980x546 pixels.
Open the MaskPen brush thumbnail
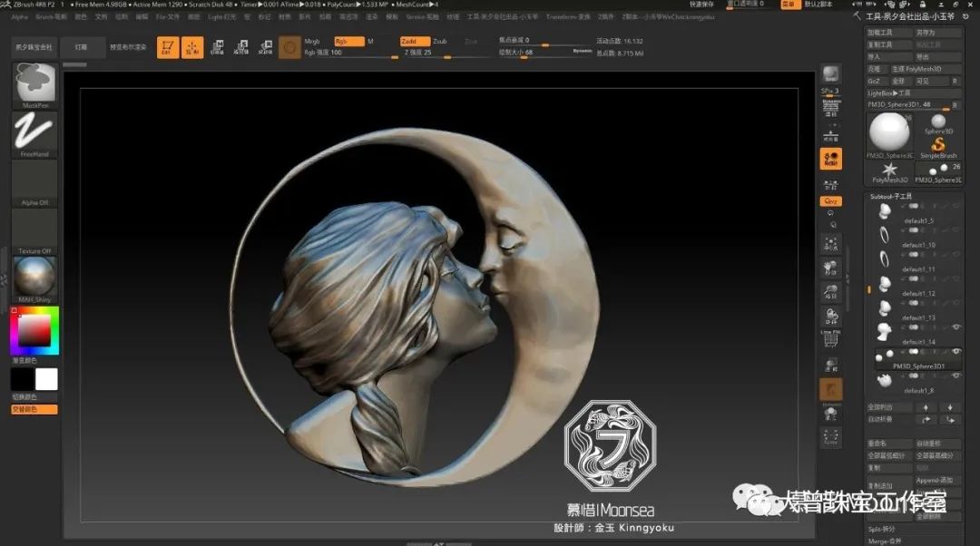[x=34, y=83]
